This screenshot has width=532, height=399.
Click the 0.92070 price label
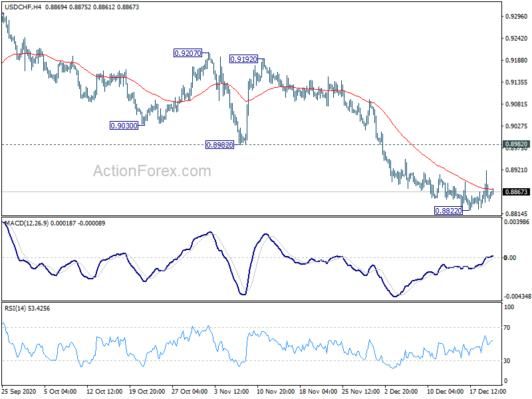tap(188, 53)
